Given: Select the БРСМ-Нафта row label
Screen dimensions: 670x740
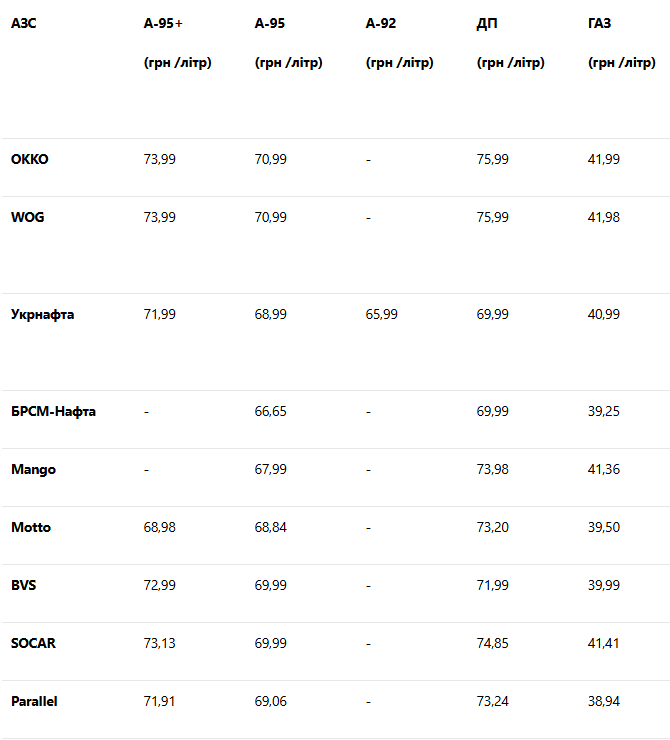Looking at the screenshot, I should click(54, 411).
